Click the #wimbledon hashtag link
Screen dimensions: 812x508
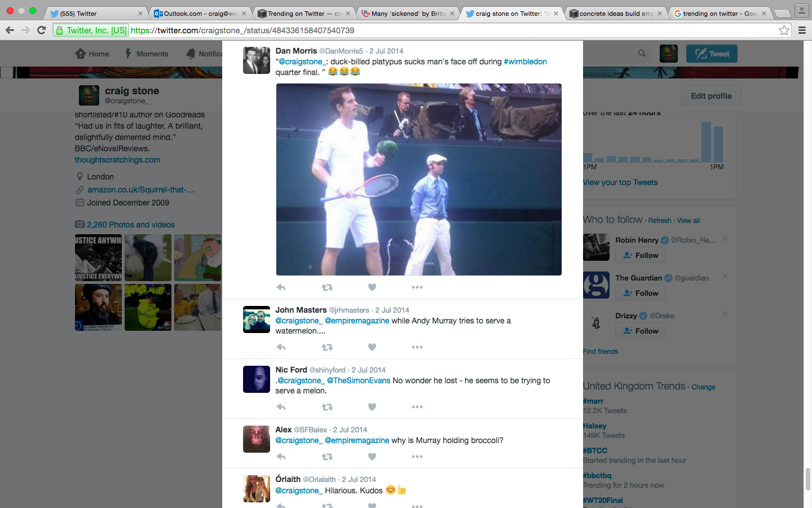[525, 62]
